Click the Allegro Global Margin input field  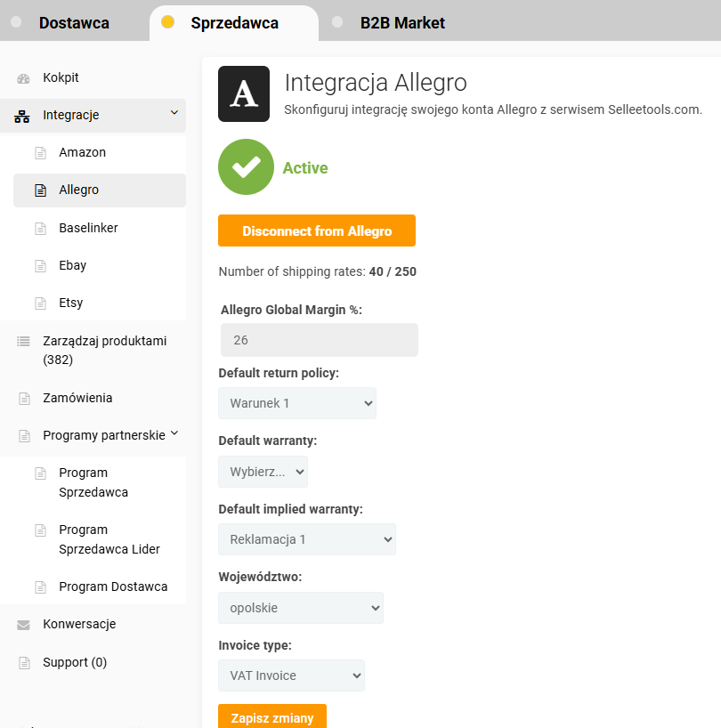click(x=319, y=340)
